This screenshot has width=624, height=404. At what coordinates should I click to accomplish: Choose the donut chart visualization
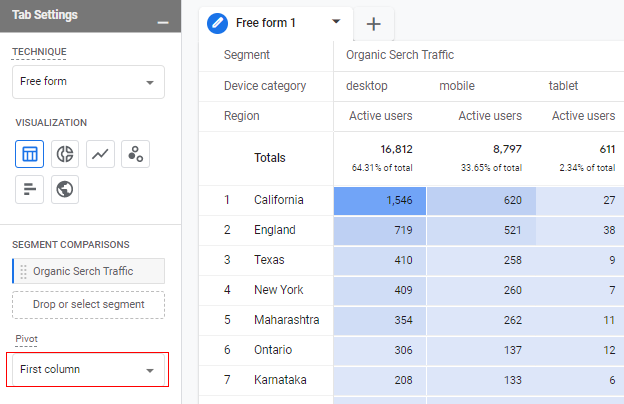(x=65, y=154)
